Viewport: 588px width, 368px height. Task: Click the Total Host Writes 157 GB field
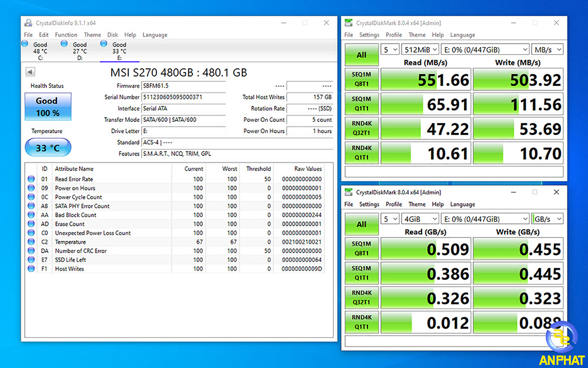(310, 97)
